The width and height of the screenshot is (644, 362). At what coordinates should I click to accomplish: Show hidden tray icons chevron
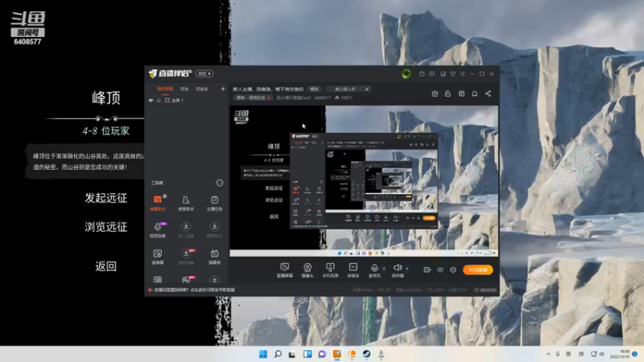pos(548,354)
